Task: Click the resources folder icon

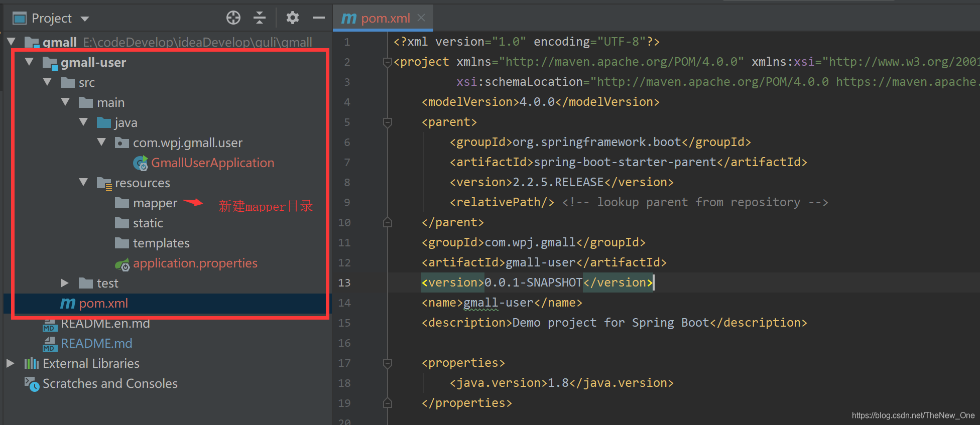Action: [104, 183]
